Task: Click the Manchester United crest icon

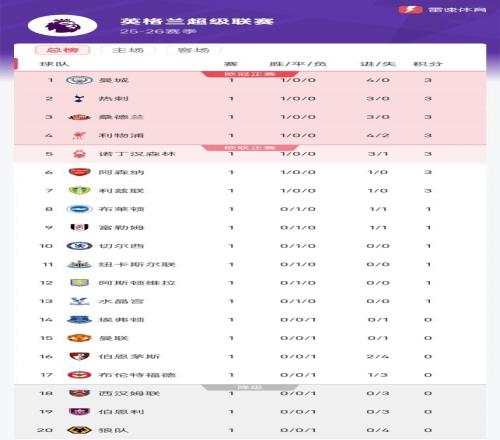Action: (x=79, y=338)
